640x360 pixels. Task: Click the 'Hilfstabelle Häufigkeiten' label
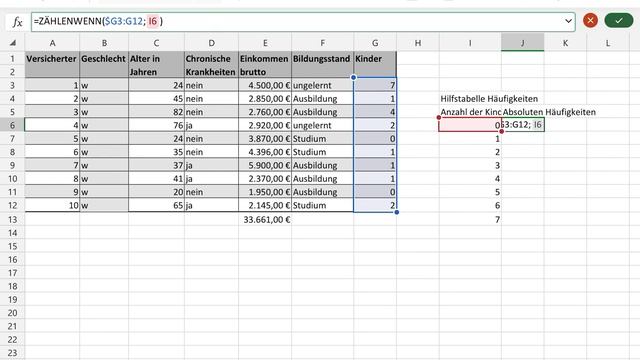click(x=489, y=98)
